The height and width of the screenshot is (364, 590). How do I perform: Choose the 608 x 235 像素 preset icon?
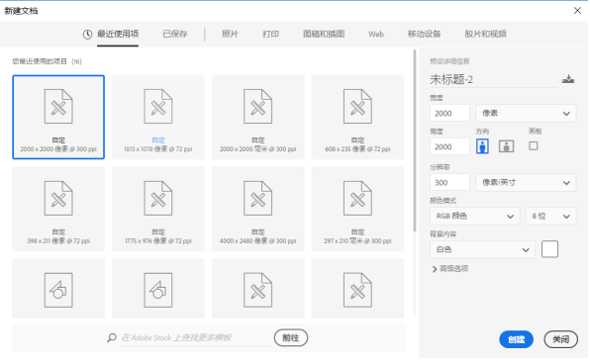click(x=357, y=107)
